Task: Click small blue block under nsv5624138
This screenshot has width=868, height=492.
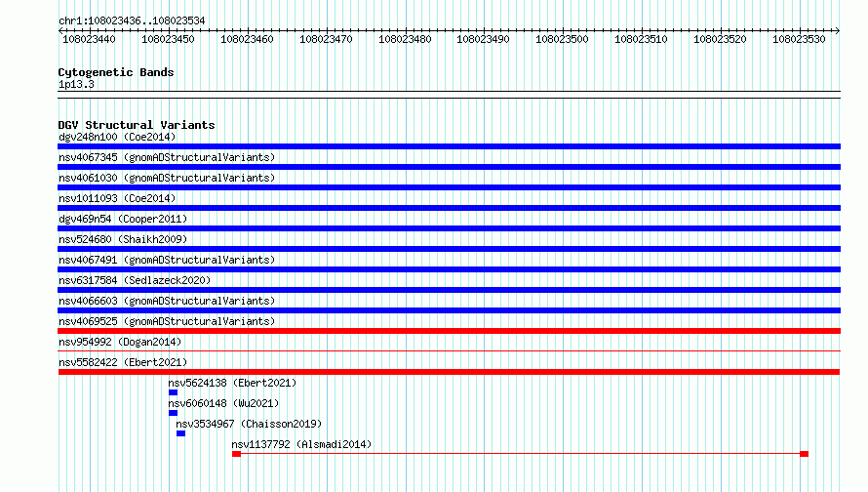Action: click(x=174, y=392)
